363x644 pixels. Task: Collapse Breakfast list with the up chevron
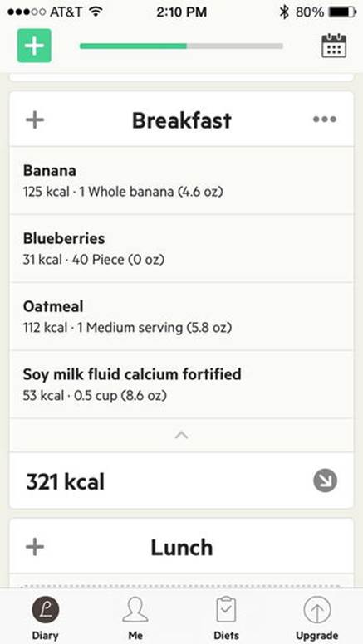181,435
